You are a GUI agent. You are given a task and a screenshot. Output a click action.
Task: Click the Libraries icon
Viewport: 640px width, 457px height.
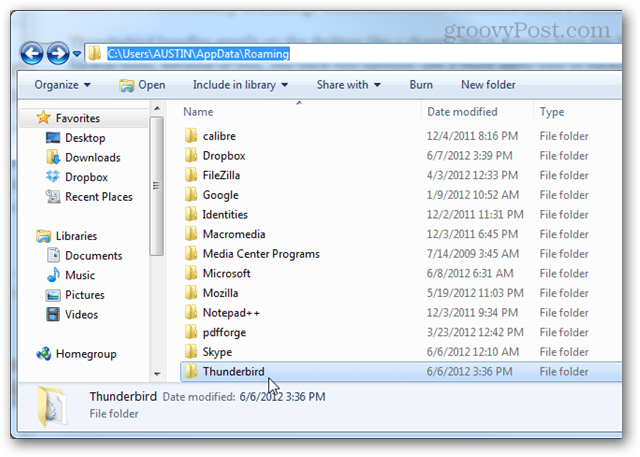pyautogui.click(x=44, y=236)
